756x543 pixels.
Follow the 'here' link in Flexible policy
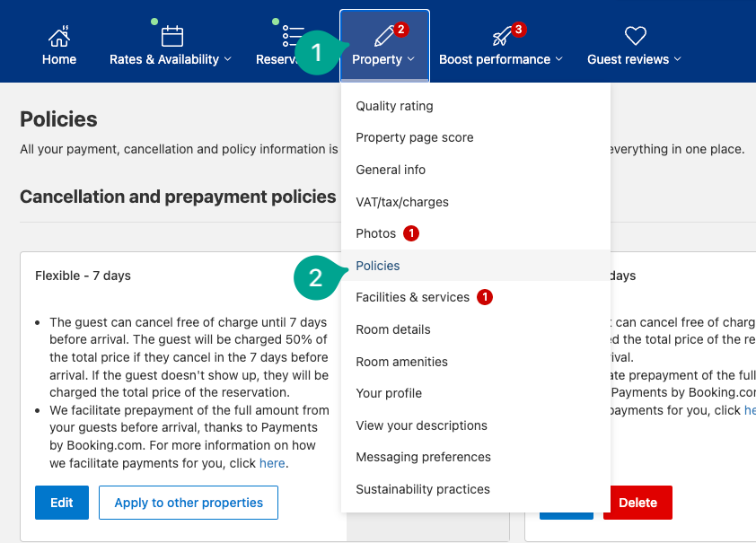click(272, 463)
